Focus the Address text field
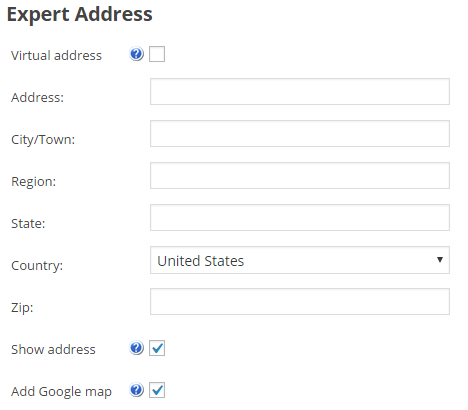The height and width of the screenshot is (410, 468). click(300, 91)
